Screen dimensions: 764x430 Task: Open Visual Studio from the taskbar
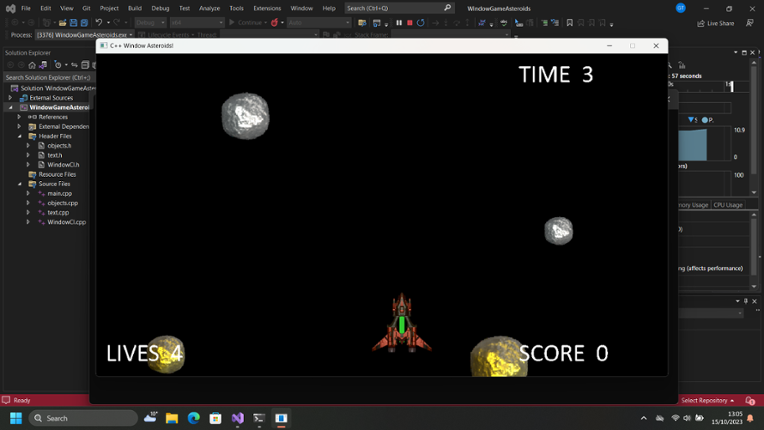237,418
